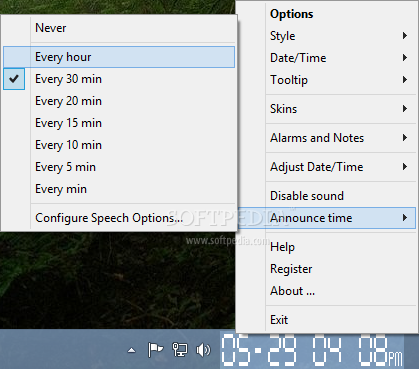Choose Every hour announcement
Viewport: 419px width, 369px height.
(x=119, y=57)
